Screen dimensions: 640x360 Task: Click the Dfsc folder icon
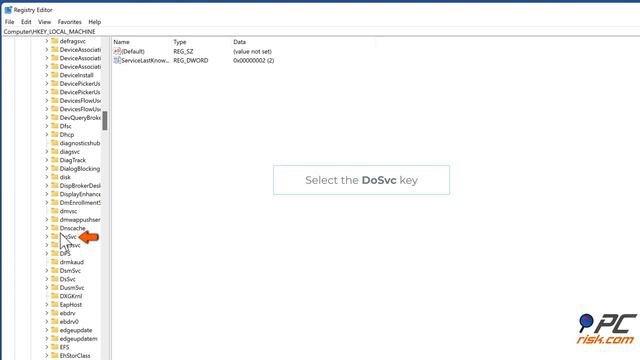pyautogui.click(x=55, y=126)
